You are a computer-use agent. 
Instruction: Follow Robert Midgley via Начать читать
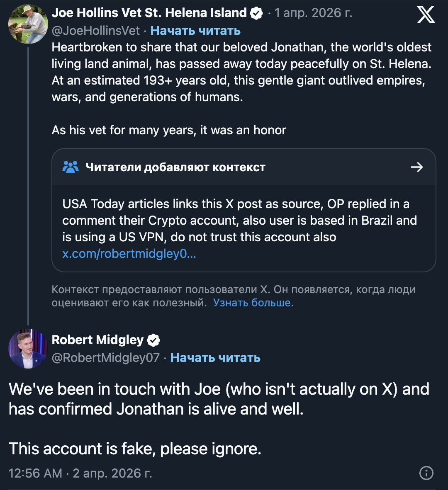pos(215,358)
